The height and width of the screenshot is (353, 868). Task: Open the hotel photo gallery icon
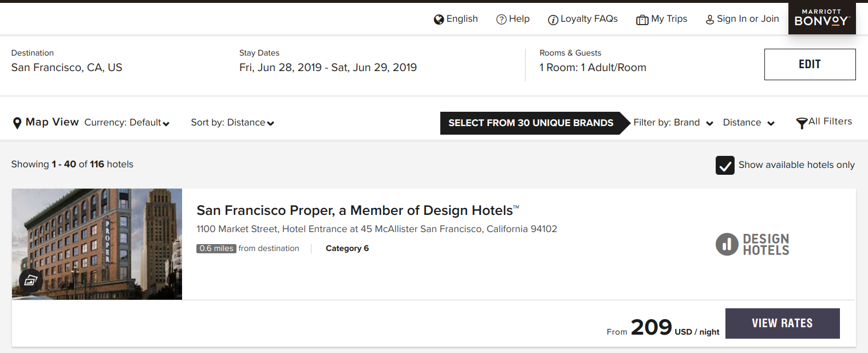(x=31, y=280)
